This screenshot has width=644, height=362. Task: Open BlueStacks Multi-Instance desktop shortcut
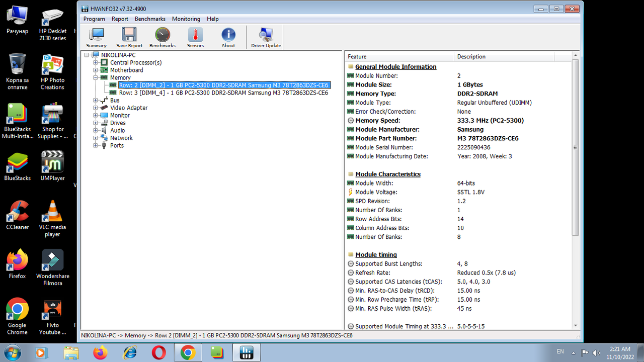pyautogui.click(x=18, y=121)
